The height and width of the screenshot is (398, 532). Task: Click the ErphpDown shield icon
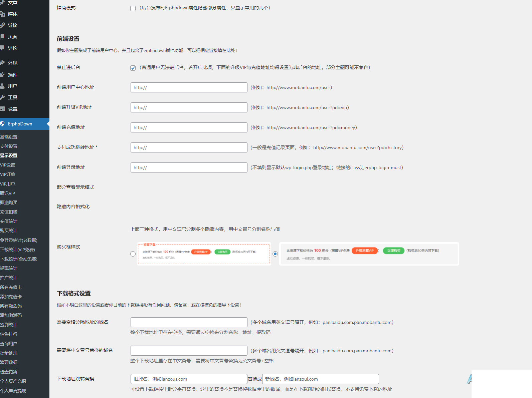(2, 124)
